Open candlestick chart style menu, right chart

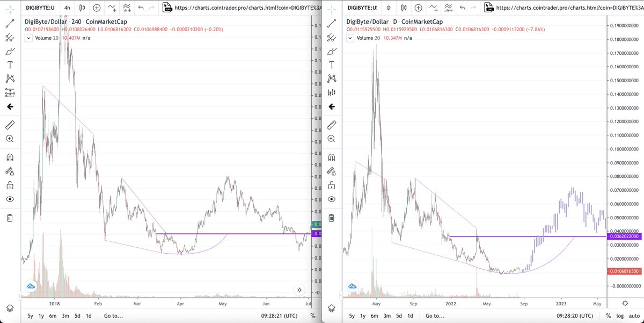pos(402,8)
